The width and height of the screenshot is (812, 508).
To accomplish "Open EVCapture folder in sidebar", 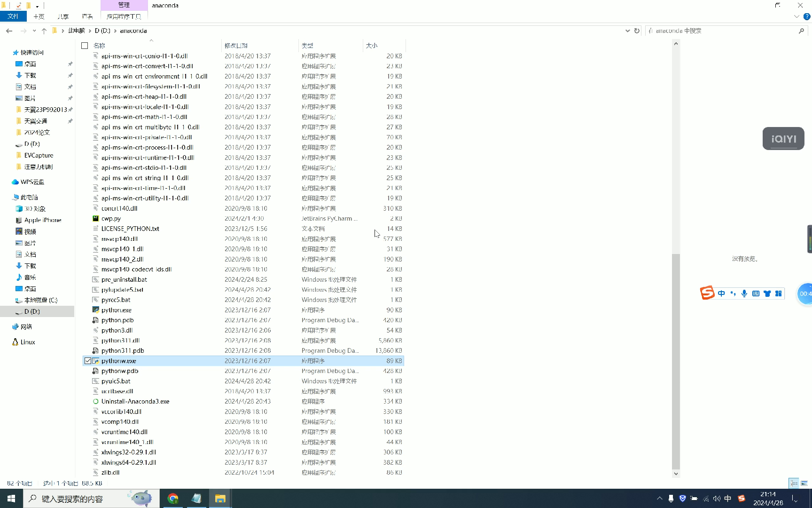I will point(35,155).
